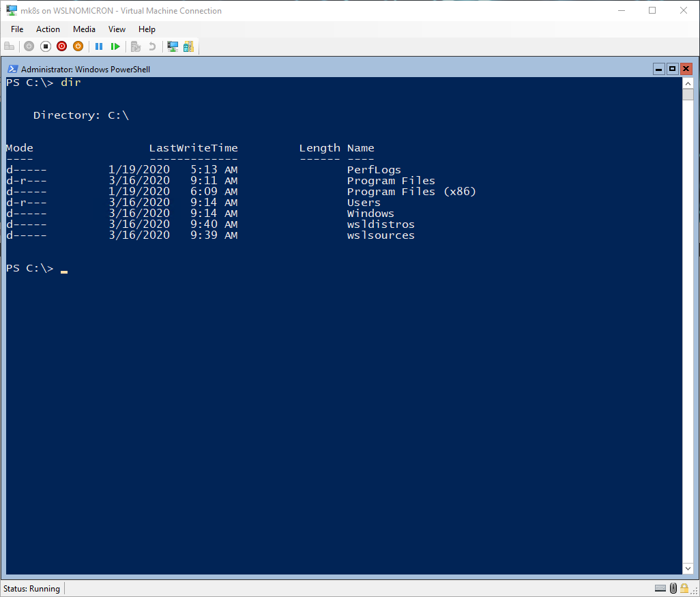Click the Revert toolbar icon
This screenshot has width=700, height=597.
[x=152, y=46]
